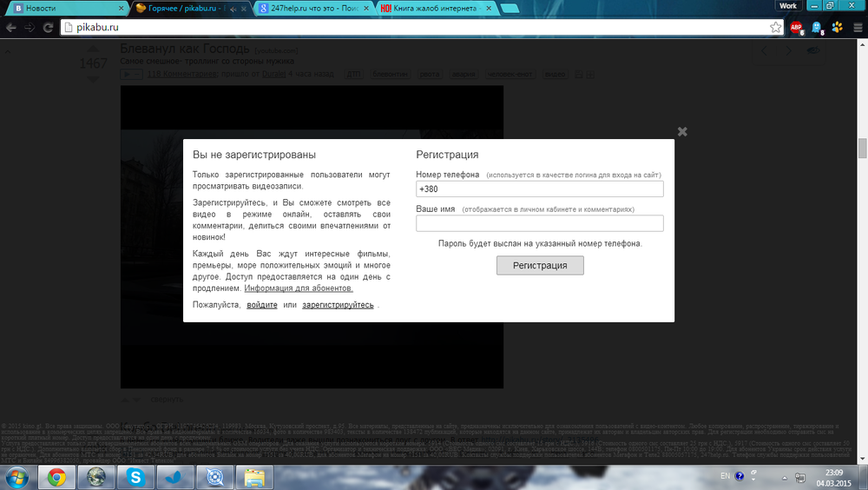Click the Номер телефона field with +380
868x490 pixels.
[x=539, y=189]
